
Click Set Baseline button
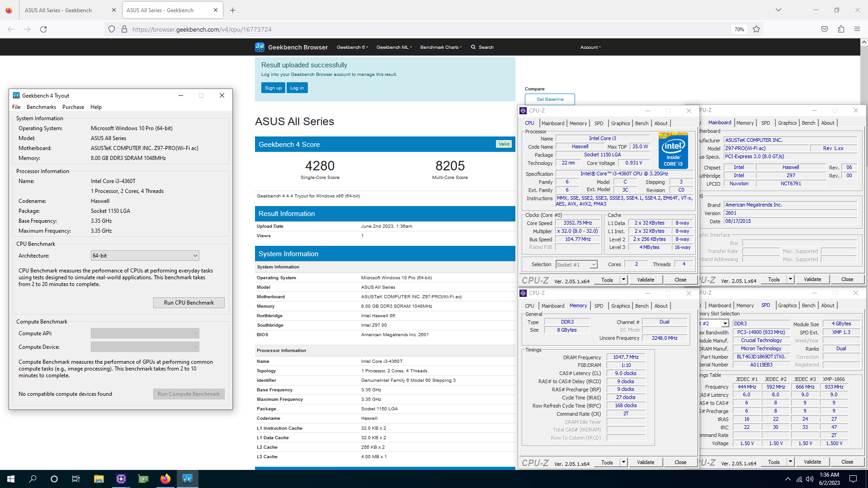550,99
